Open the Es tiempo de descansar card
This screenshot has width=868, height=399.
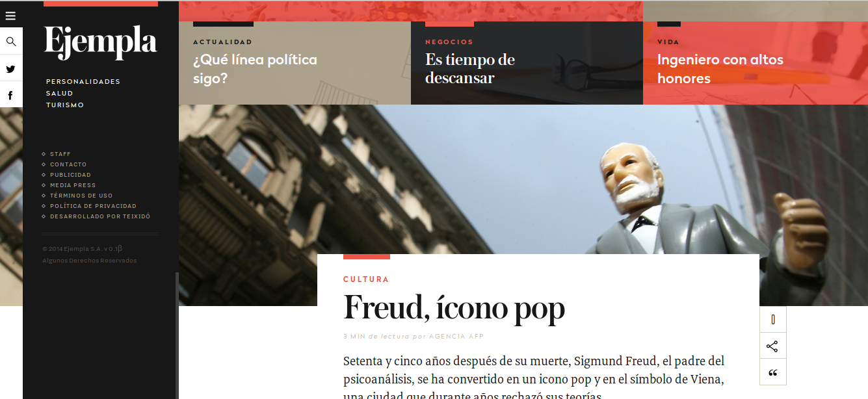470,69
